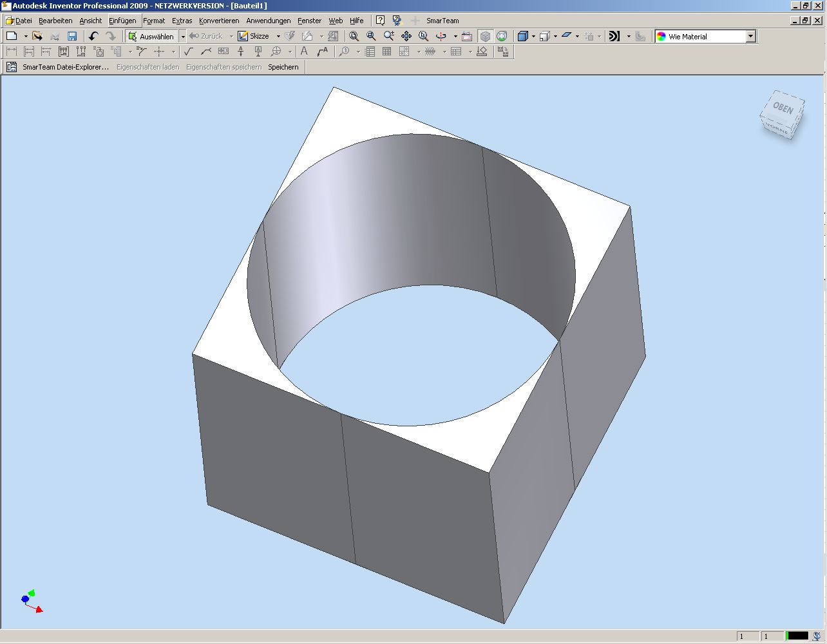Expand the camera projection dropdown arrow
This screenshot has width=827, height=644.
click(x=555, y=37)
